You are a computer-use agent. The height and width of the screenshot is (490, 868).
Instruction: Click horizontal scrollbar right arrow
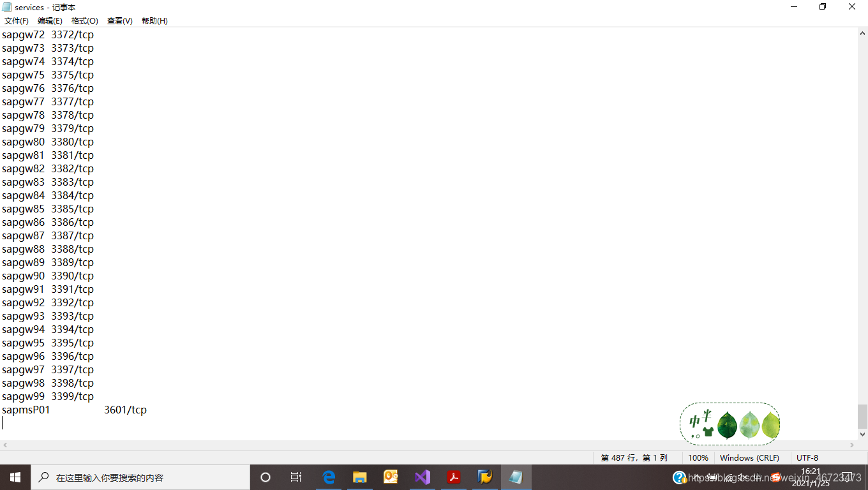(x=852, y=445)
